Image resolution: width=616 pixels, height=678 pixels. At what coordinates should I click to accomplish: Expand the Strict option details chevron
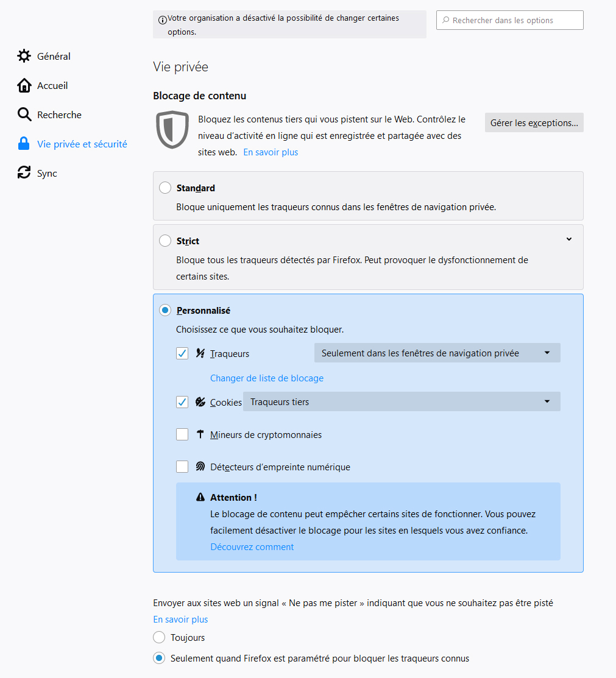point(569,239)
